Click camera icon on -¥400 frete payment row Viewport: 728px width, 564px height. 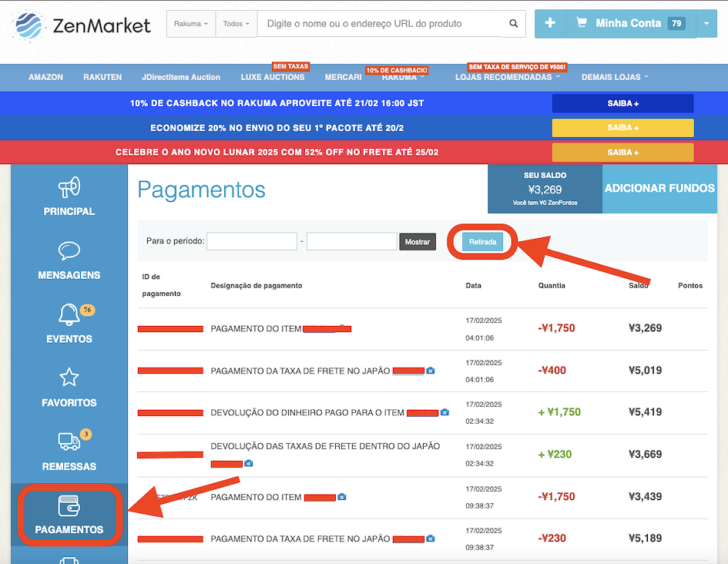point(431,371)
